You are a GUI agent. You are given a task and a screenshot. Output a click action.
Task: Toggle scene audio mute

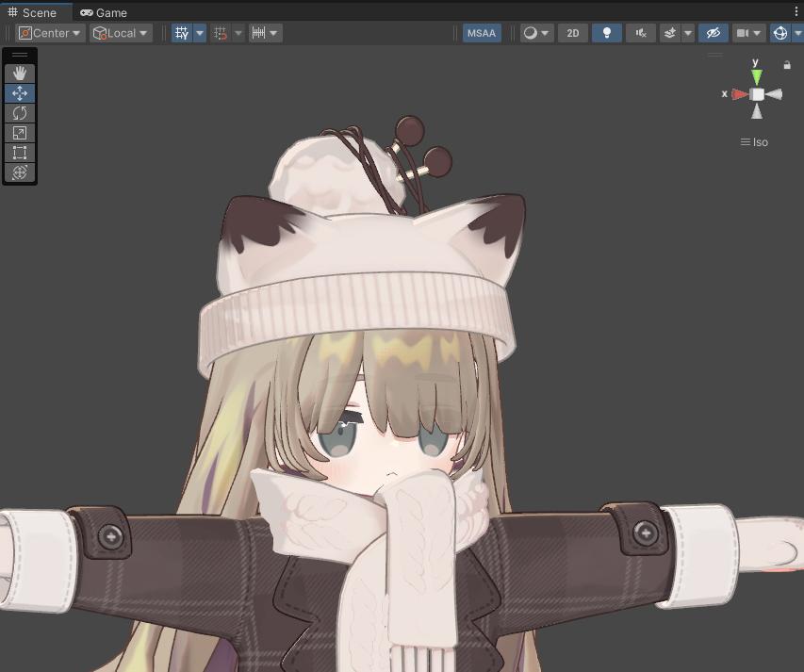point(641,33)
